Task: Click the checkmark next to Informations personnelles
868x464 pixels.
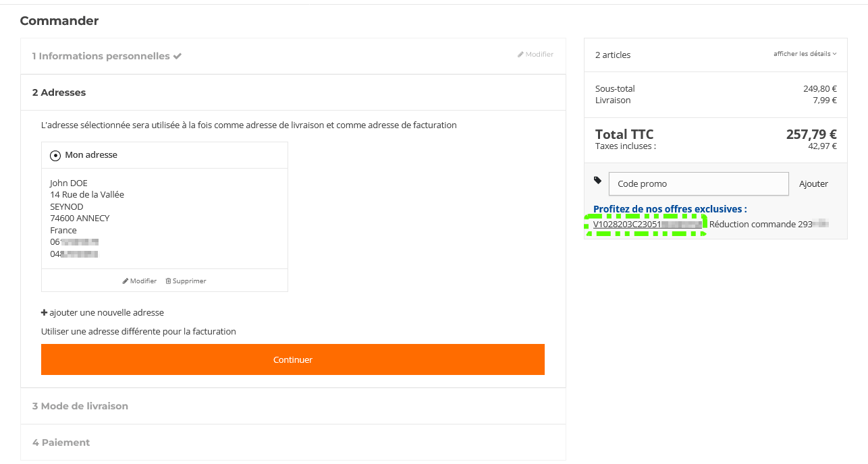Action: [x=178, y=56]
